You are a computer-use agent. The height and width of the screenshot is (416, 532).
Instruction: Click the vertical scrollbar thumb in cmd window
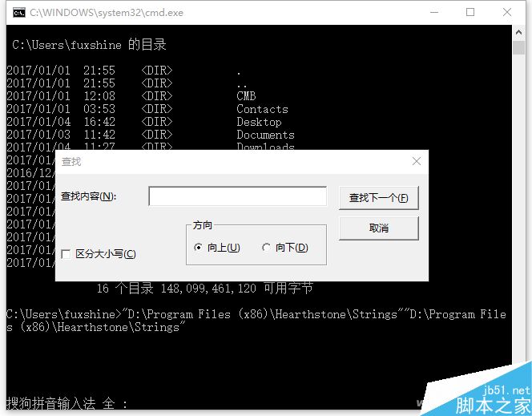point(518,47)
